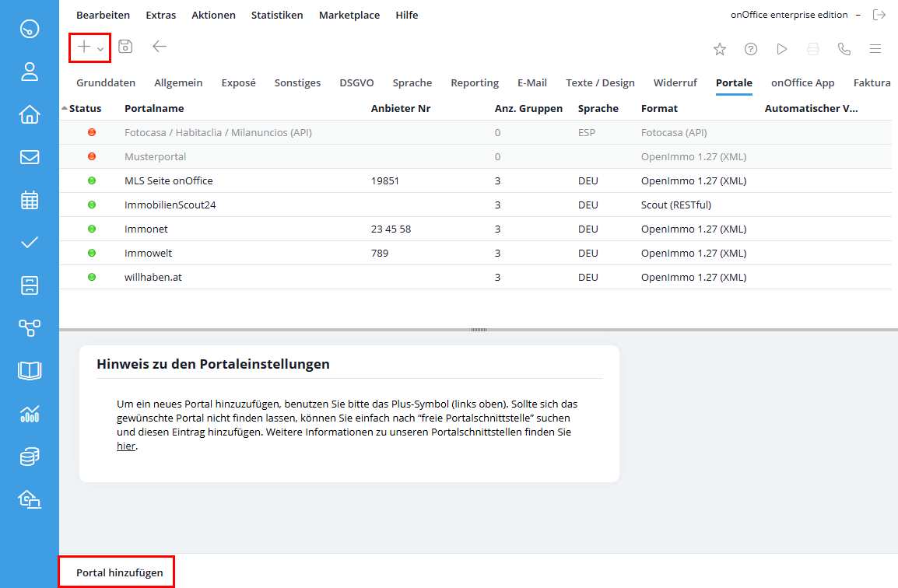Open the properties house icon in sidebar
Screen dimensions: 898x588
coord(30,114)
